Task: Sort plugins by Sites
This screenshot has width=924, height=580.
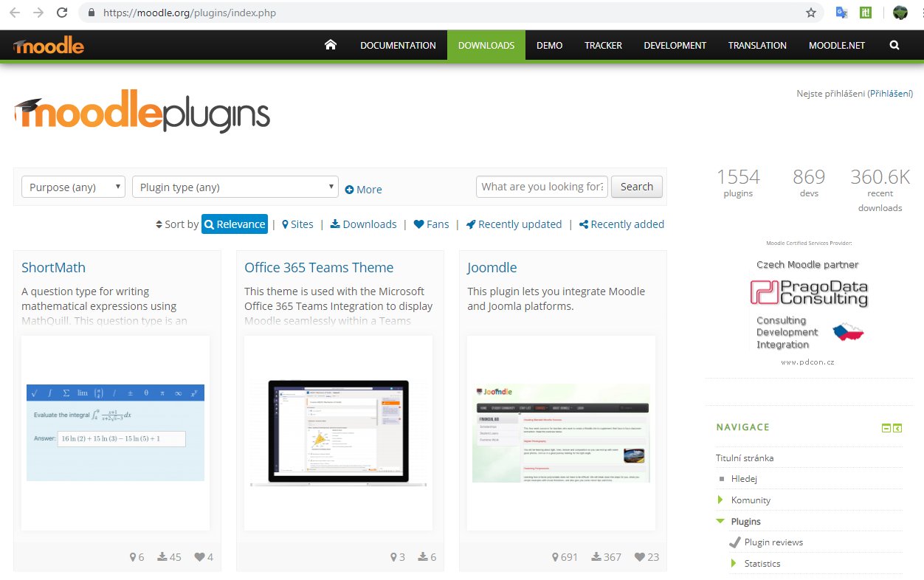Action: (x=298, y=224)
